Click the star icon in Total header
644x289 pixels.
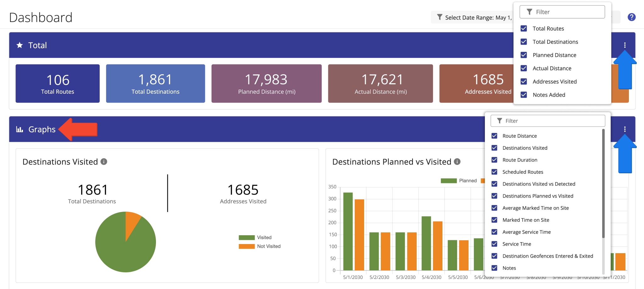20,45
